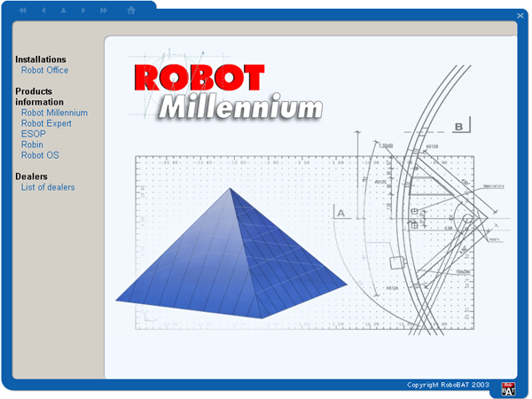Open Robot Expert product information
This screenshot has width=532, height=399.
click(46, 123)
